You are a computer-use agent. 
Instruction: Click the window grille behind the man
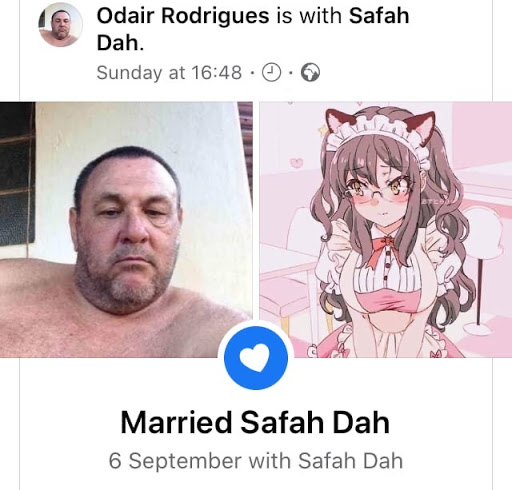click(x=17, y=173)
